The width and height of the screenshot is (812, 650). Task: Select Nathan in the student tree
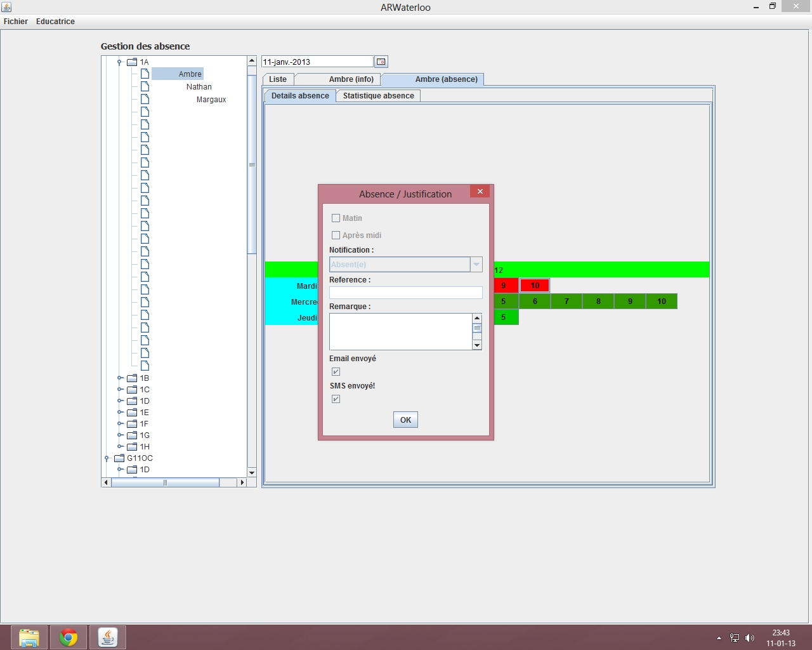pos(199,87)
